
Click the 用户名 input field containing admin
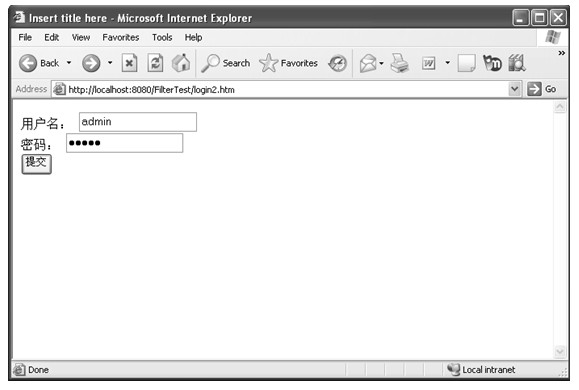click(138, 122)
